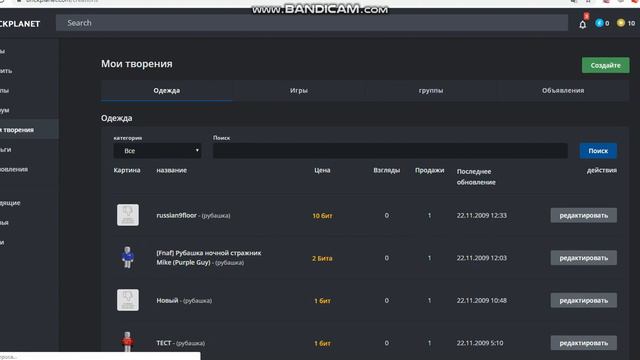Focus the clothing Поиск text field
This screenshot has width=640, height=360.
coord(390,151)
